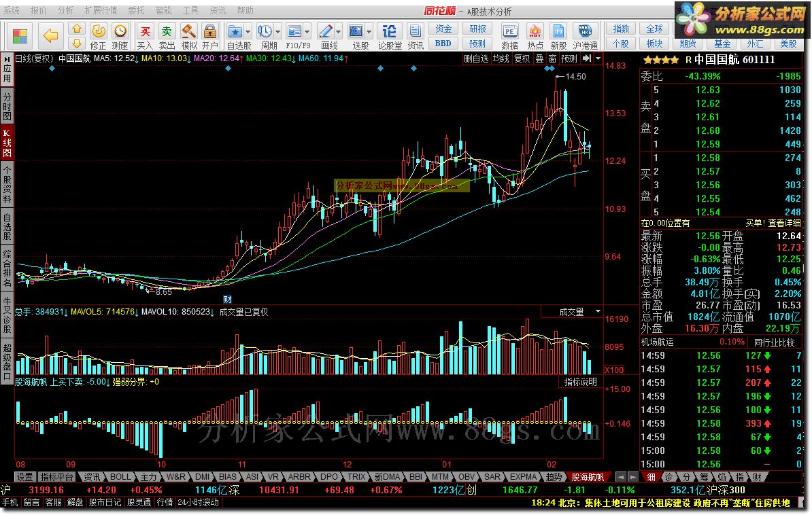This screenshot has height=515, width=812.
Task: Expand the 画线 dropdown arrow
Action: pos(338,31)
